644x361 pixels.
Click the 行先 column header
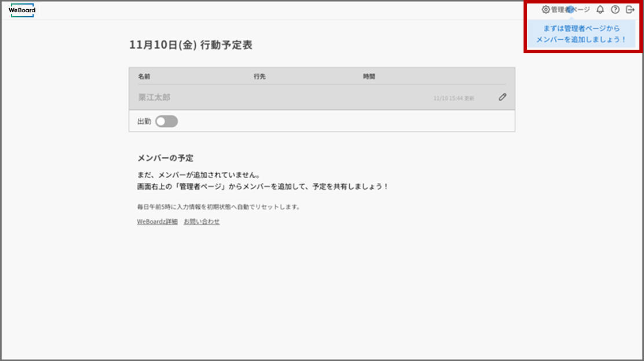coord(258,76)
